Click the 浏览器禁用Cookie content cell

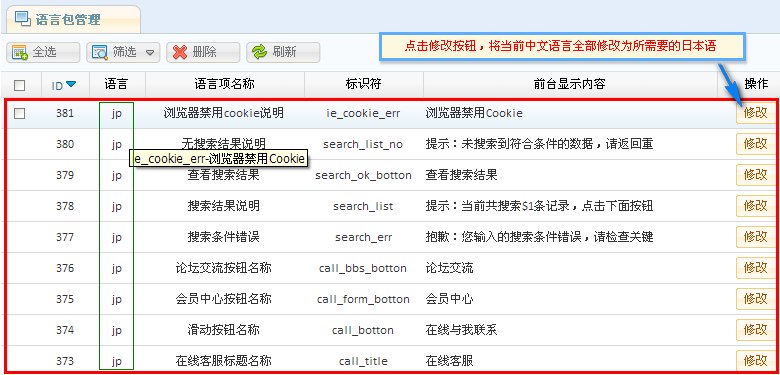click(x=474, y=113)
